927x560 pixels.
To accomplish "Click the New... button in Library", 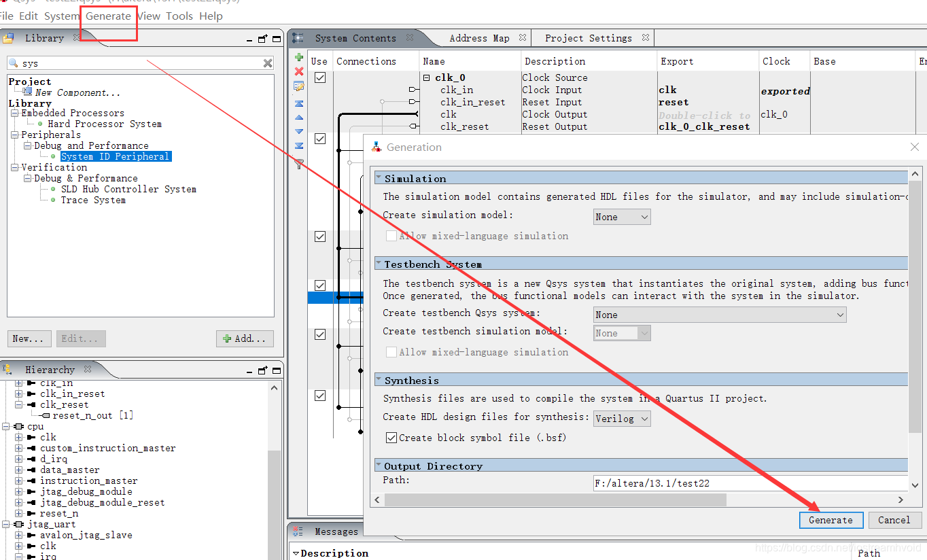I will coord(29,338).
